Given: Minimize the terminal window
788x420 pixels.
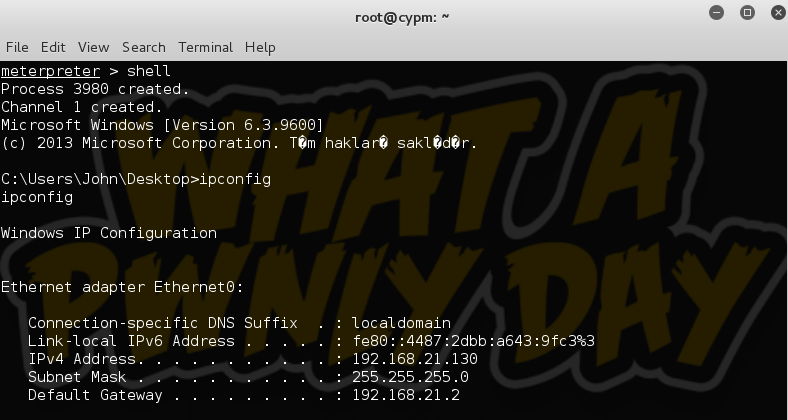Looking at the screenshot, I should [x=718, y=13].
